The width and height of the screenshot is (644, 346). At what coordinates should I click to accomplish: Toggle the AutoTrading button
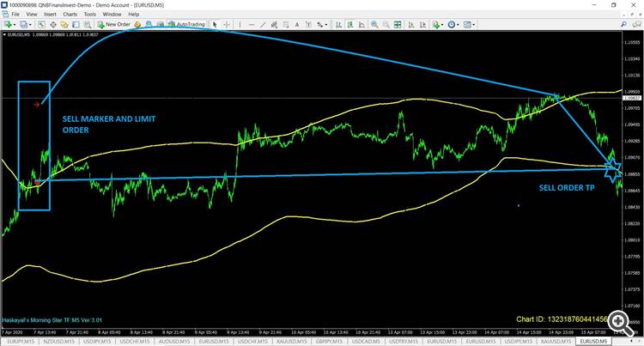pos(186,25)
